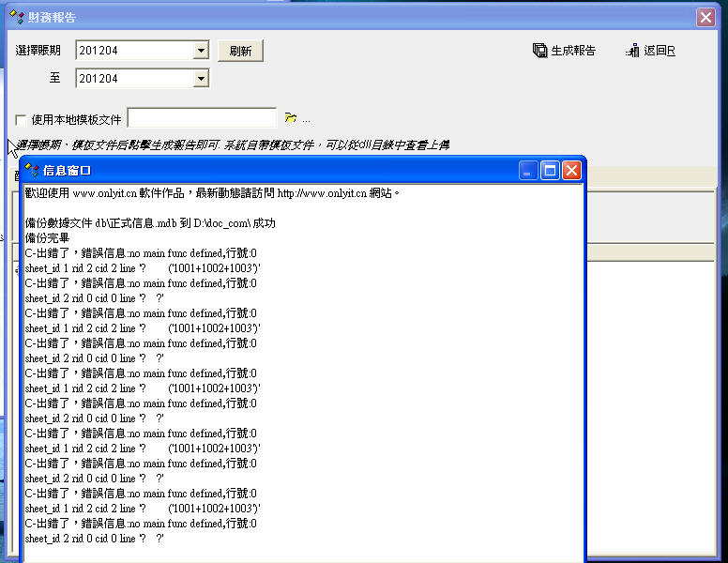Click the 信息窗口 title bar
Screen dimensions: 728x563
click(x=281, y=170)
